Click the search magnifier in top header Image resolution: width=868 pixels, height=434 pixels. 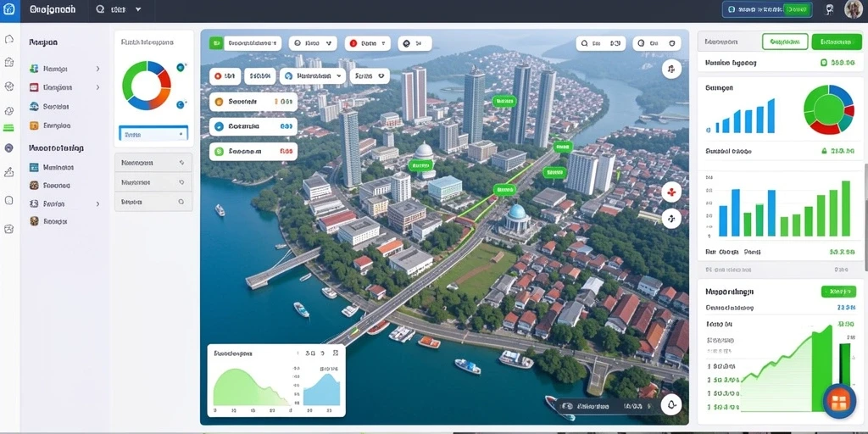pyautogui.click(x=100, y=9)
